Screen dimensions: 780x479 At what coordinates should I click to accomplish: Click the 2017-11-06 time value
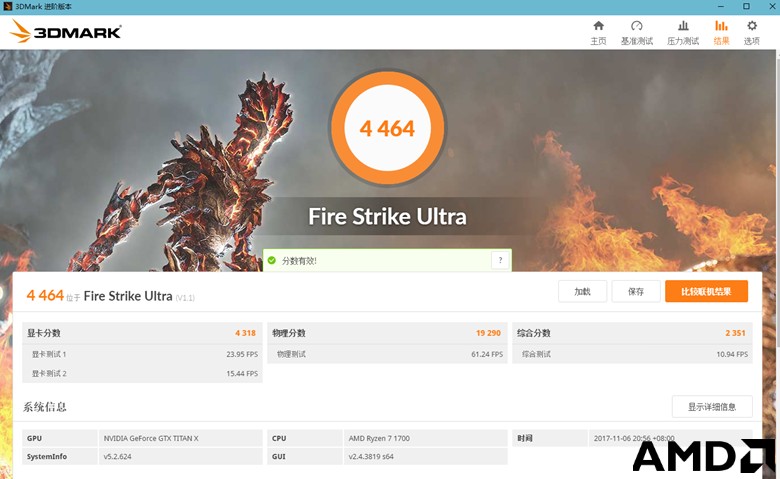click(x=634, y=438)
